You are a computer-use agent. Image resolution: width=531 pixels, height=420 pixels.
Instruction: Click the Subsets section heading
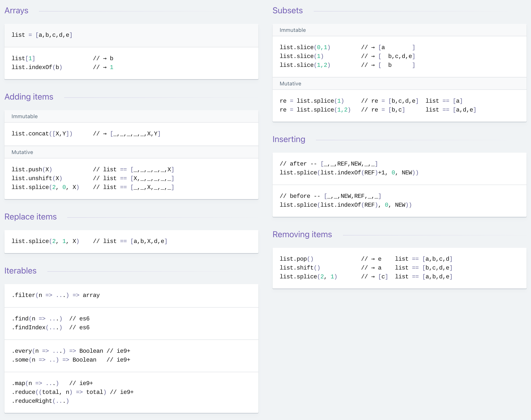pyautogui.click(x=287, y=11)
